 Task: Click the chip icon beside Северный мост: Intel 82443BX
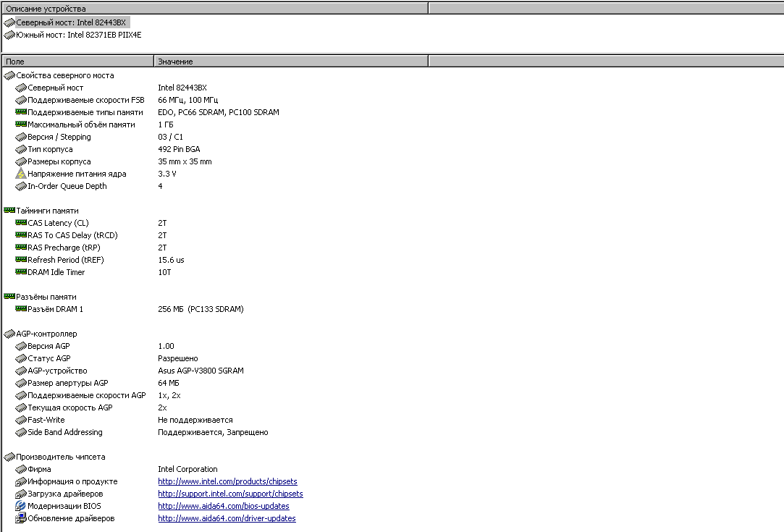pos(9,22)
